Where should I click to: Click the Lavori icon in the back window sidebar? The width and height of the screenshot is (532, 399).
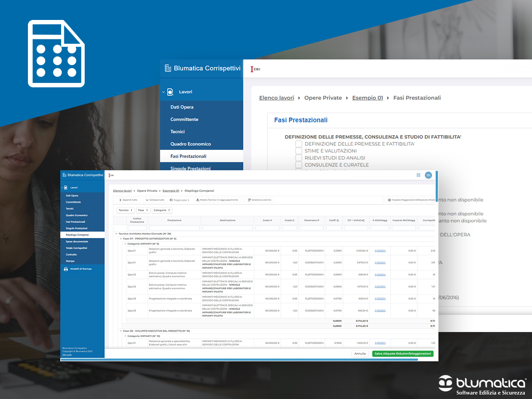170,92
